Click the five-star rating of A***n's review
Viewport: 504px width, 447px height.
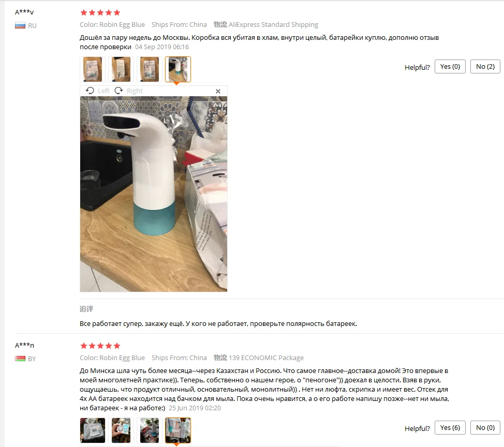(x=100, y=346)
